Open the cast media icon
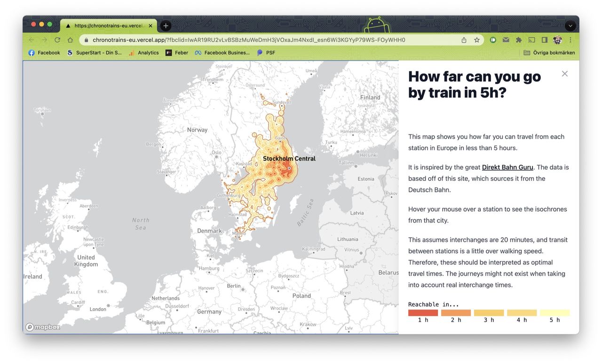602x364 pixels. (531, 40)
